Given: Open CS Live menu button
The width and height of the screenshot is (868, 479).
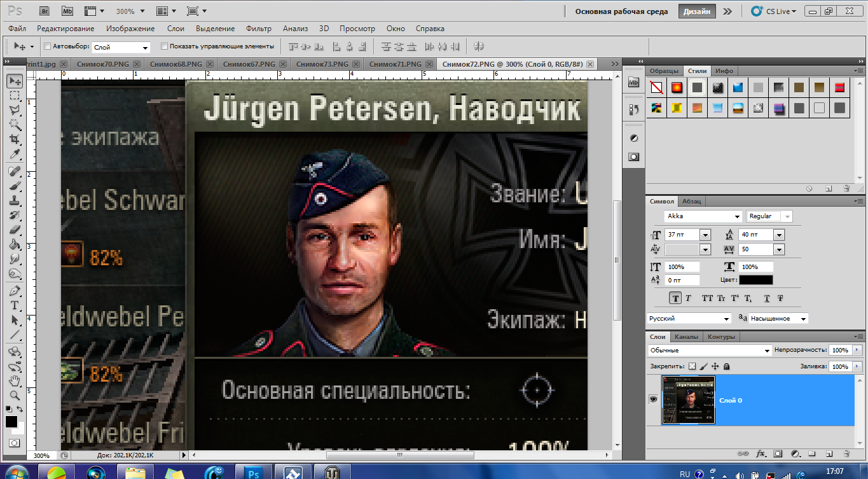Looking at the screenshot, I should [x=774, y=11].
